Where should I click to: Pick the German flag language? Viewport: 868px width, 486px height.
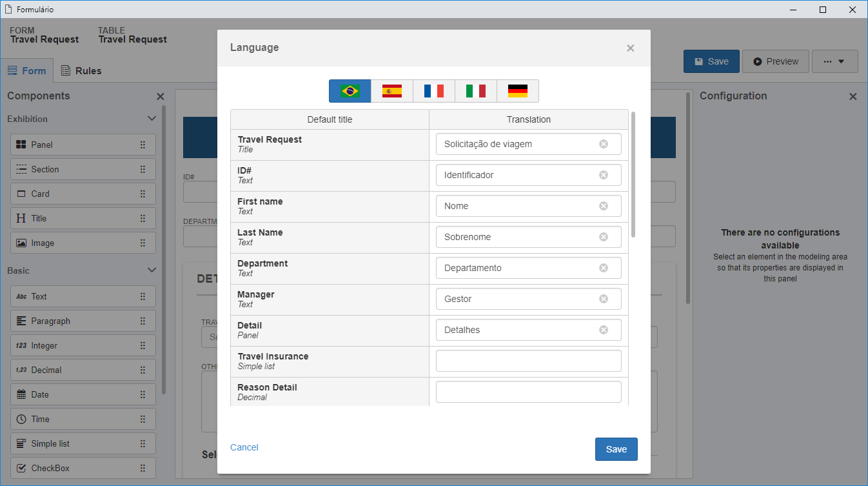point(518,91)
